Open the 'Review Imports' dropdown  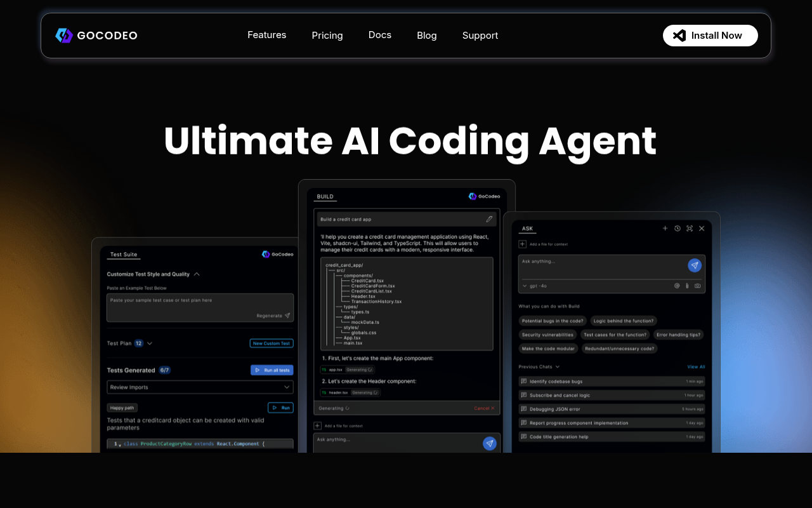(x=200, y=387)
